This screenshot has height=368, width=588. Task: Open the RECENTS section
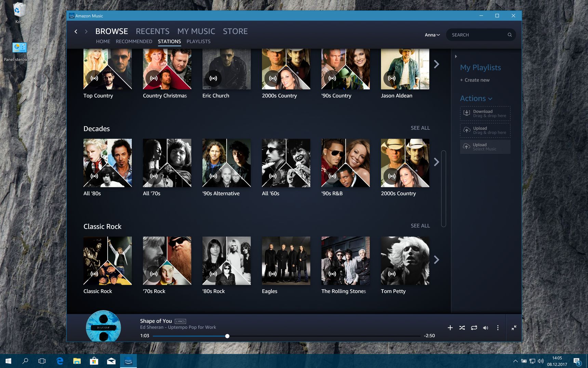(x=152, y=31)
